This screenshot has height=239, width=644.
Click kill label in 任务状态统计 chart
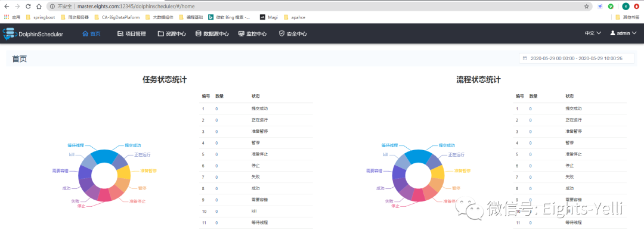(72, 154)
